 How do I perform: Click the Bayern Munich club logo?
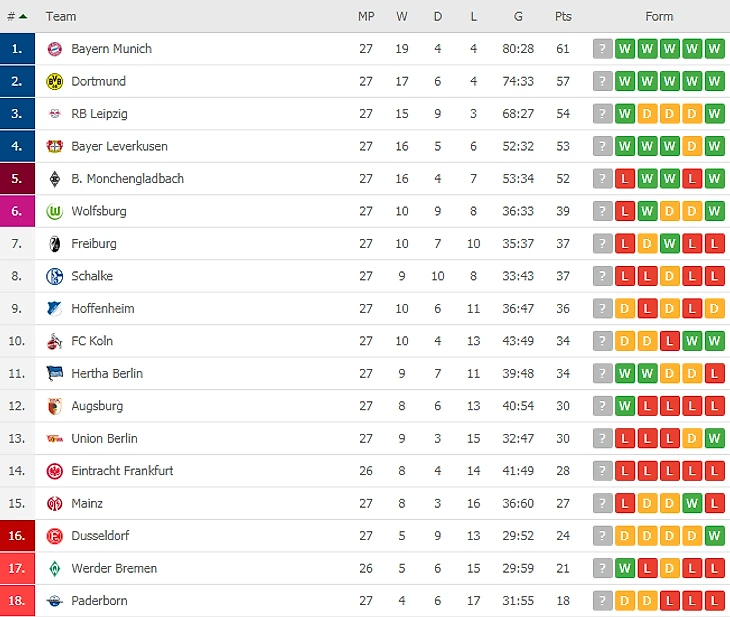pyautogui.click(x=55, y=49)
